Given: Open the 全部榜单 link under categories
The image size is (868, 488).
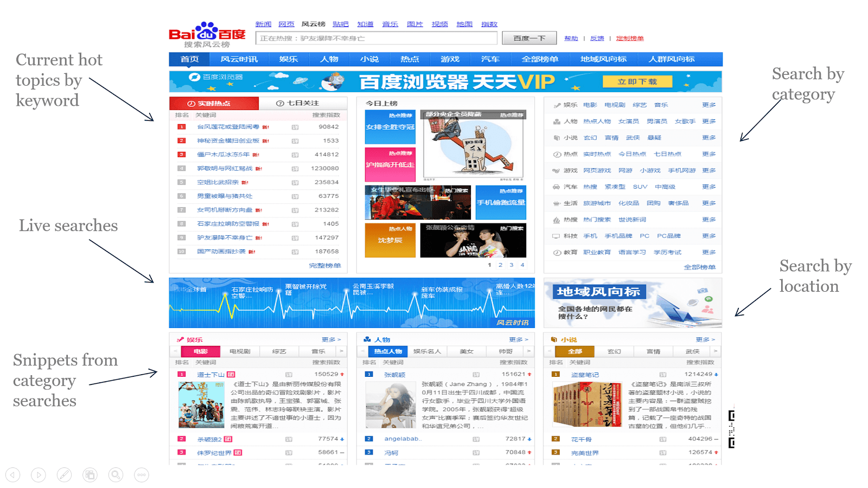Looking at the screenshot, I should pos(700,267).
